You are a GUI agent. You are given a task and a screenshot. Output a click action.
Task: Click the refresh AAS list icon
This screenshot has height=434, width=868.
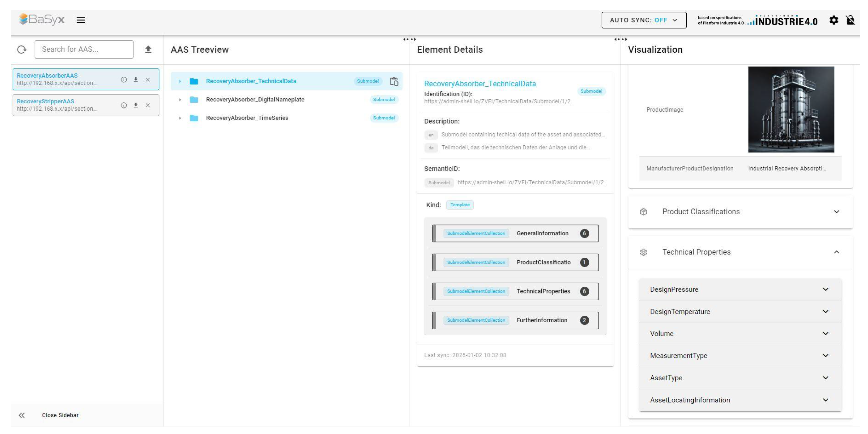pyautogui.click(x=22, y=50)
